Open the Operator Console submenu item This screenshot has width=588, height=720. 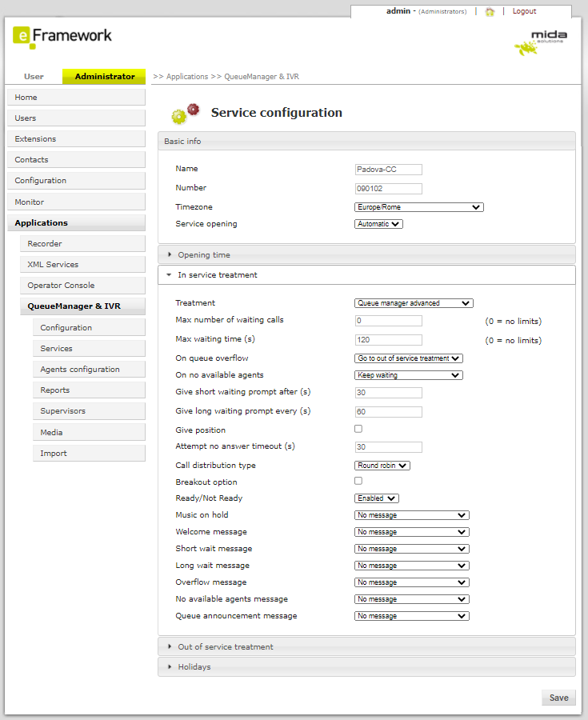(x=82, y=285)
